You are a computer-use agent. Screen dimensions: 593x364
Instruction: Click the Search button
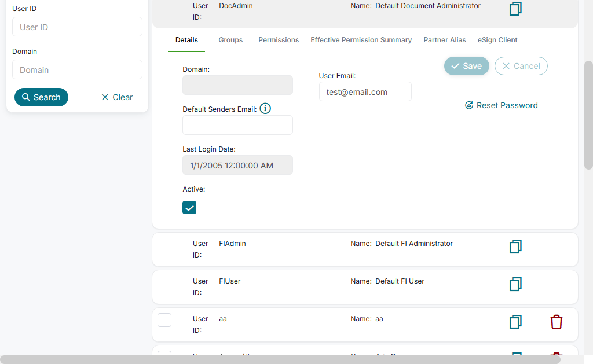[41, 97]
